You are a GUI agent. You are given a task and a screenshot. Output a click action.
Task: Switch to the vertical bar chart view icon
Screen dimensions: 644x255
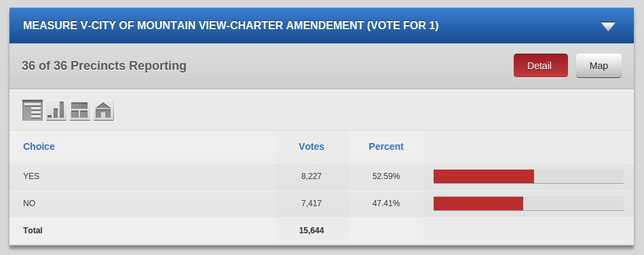pyautogui.click(x=56, y=111)
